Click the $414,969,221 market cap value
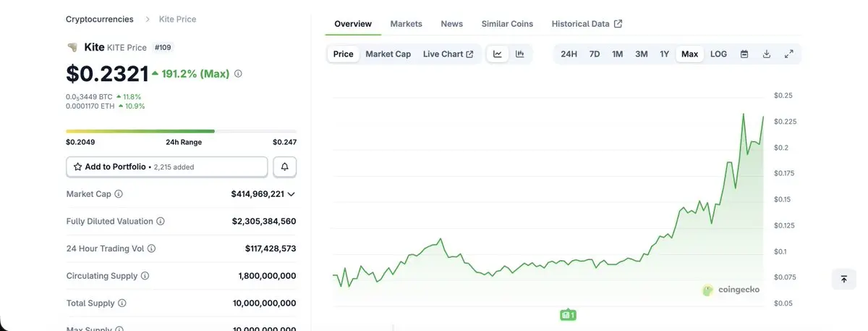Image resolution: width=868 pixels, height=331 pixels. [x=258, y=194]
